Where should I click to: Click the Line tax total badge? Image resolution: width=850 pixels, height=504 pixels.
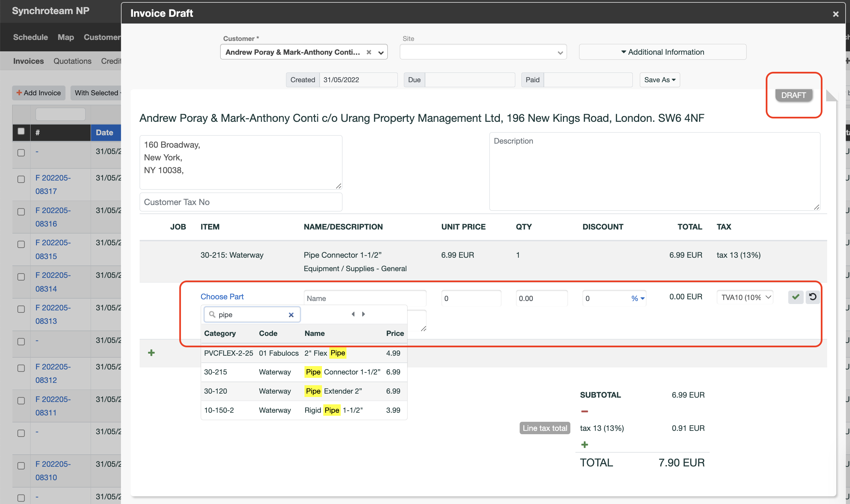coord(545,428)
